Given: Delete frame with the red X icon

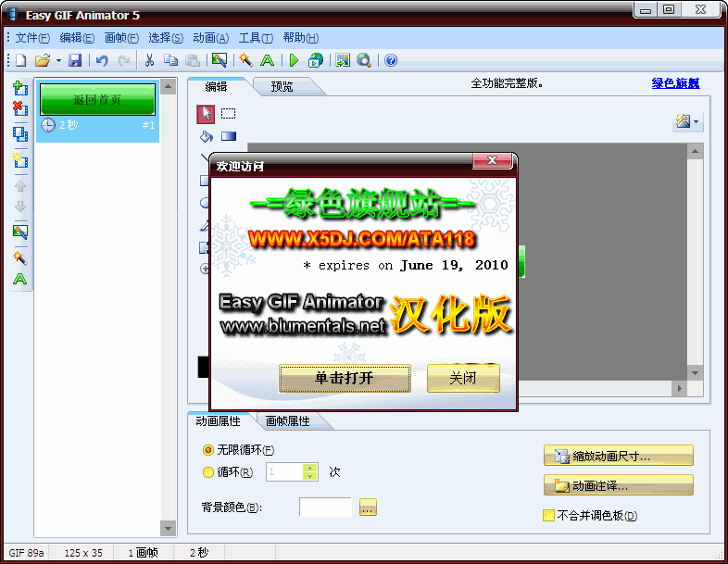Looking at the screenshot, I should [x=20, y=108].
